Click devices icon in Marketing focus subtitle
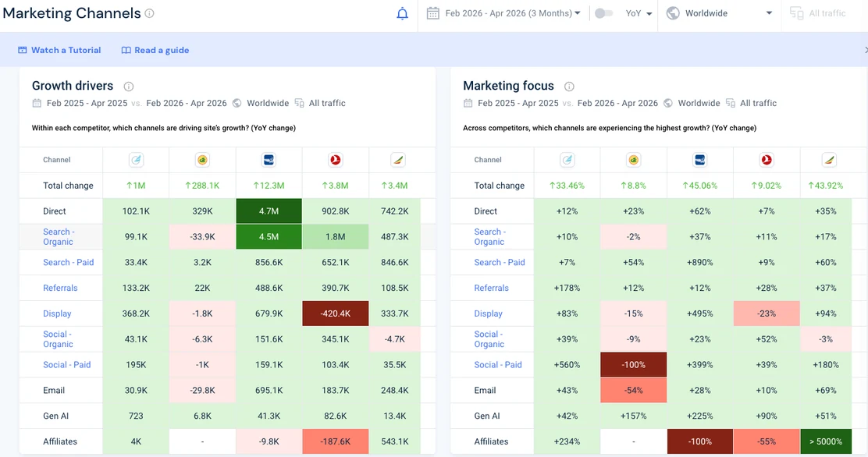This screenshot has height=457, width=868. click(731, 103)
